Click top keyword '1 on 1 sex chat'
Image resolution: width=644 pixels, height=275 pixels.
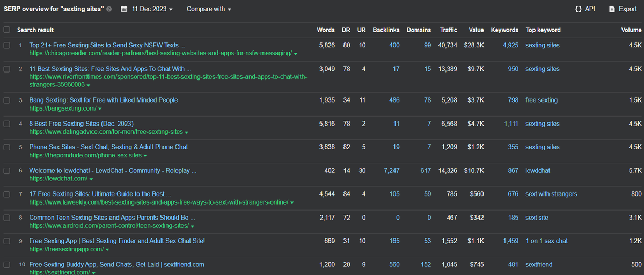point(546,241)
